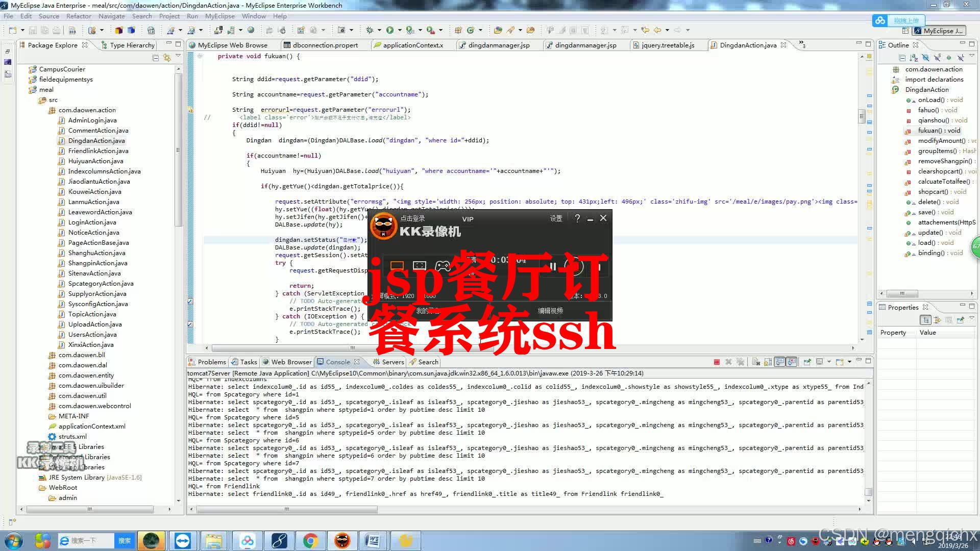This screenshot has width=980, height=551.
Task: Pin the Console view
Action: 807,362
